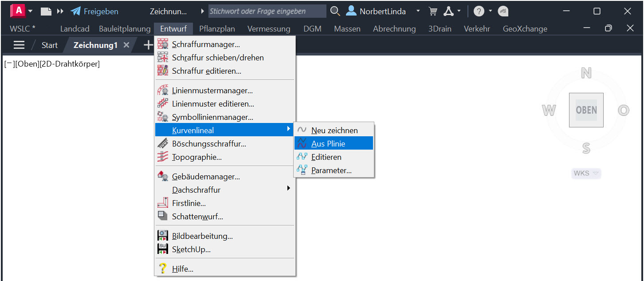Select Aus Plinie from the submenu

point(328,144)
